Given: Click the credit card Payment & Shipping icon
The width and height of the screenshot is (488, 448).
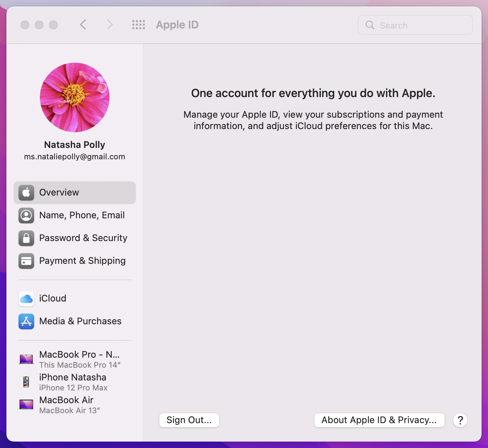Looking at the screenshot, I should tap(26, 261).
